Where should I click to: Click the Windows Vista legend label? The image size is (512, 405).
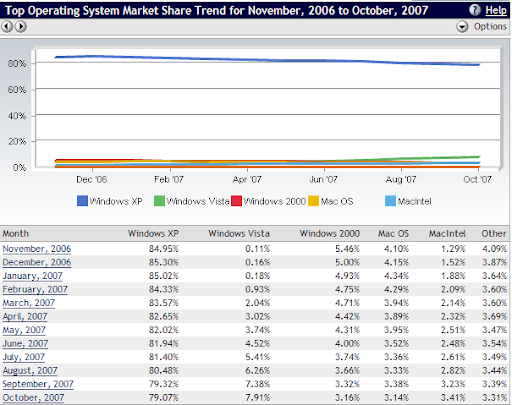[x=198, y=201]
